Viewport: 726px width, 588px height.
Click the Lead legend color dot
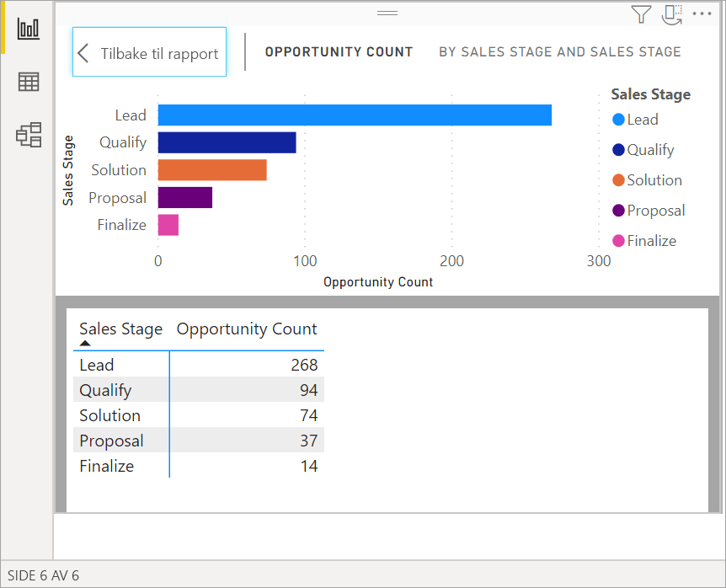click(x=618, y=120)
